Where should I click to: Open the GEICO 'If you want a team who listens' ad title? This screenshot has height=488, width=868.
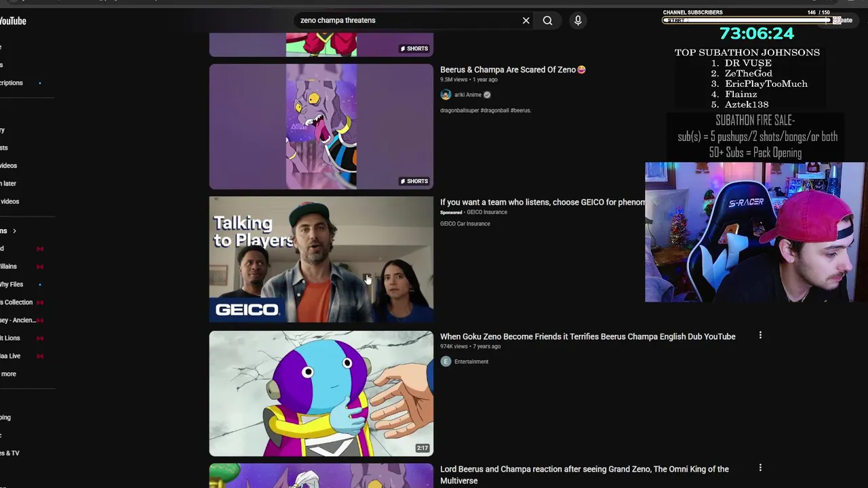click(542, 202)
